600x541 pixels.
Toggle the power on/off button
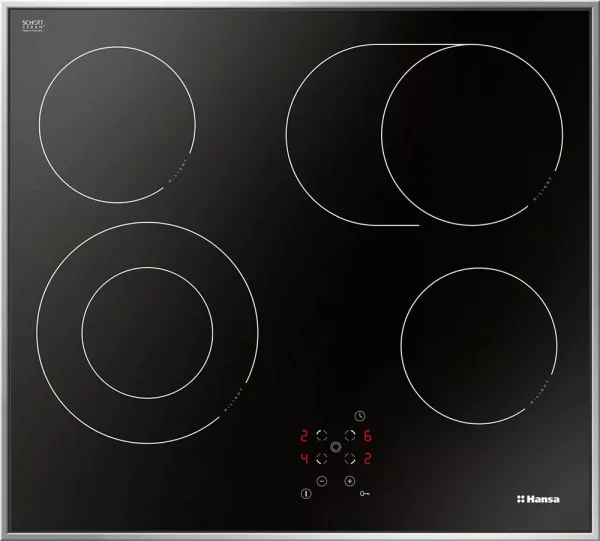306,494
